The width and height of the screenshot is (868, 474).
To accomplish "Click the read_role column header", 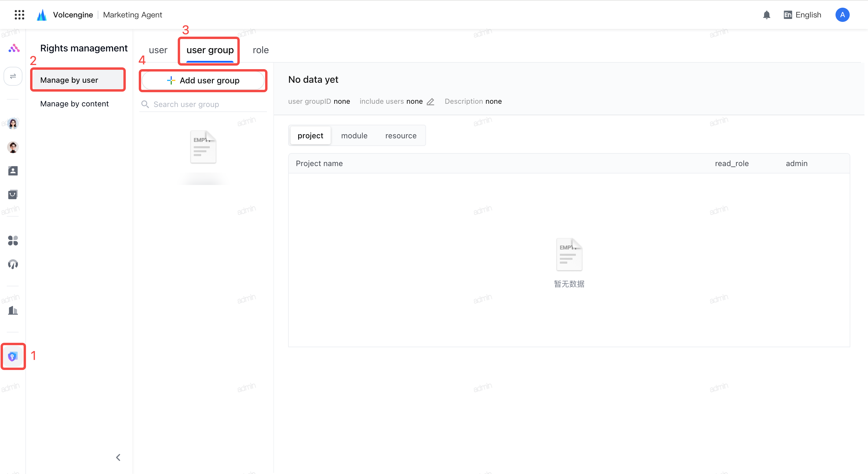I will 732,163.
